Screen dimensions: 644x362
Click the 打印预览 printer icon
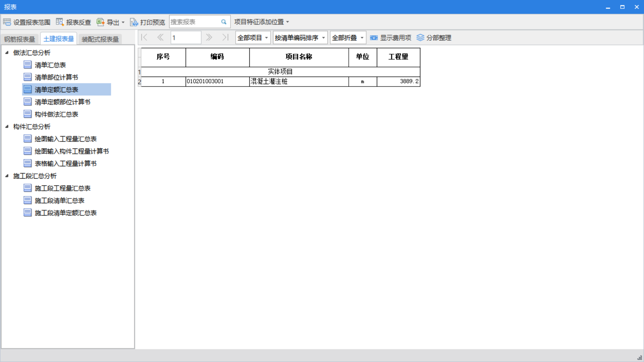134,22
